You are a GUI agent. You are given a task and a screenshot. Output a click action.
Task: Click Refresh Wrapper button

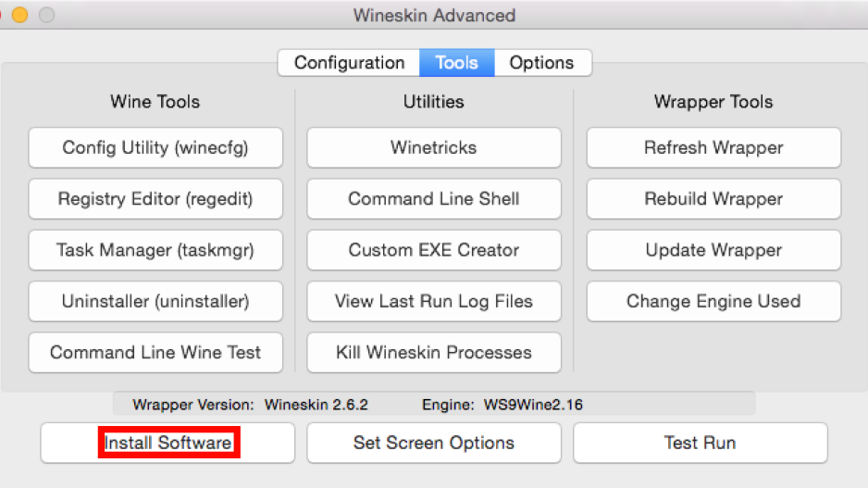pos(714,148)
